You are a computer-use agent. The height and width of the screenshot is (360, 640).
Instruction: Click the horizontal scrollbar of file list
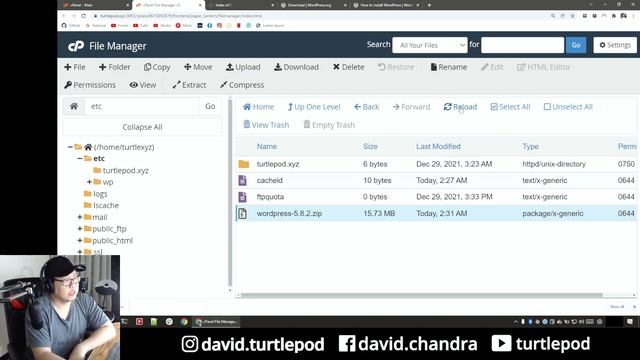(x=422, y=295)
